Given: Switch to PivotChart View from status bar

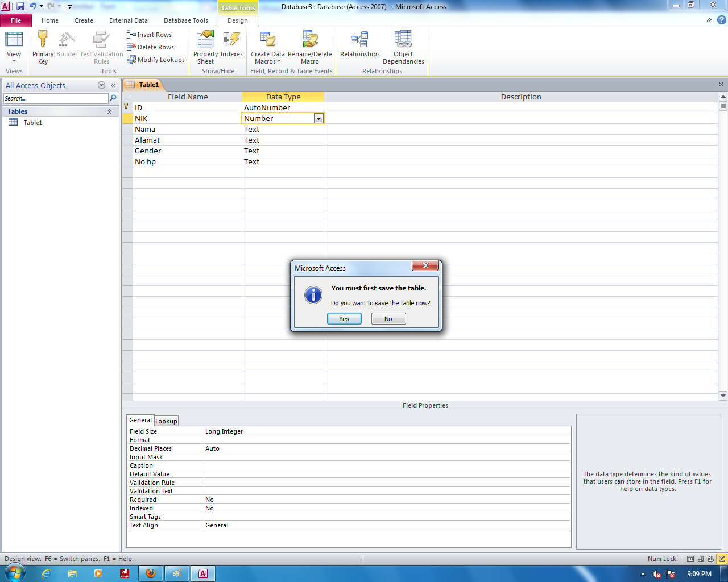Looking at the screenshot, I should 711,559.
